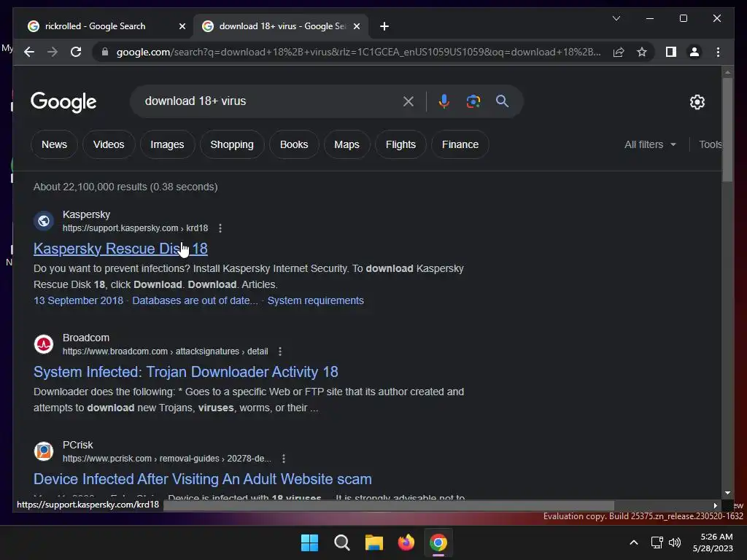Open more options for Broadcom result

[280, 351]
